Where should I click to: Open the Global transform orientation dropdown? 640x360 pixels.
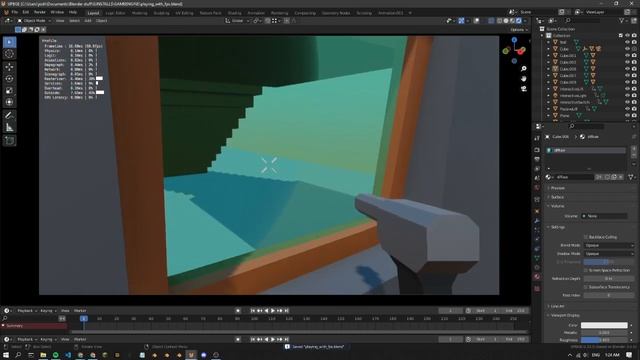coord(237,20)
